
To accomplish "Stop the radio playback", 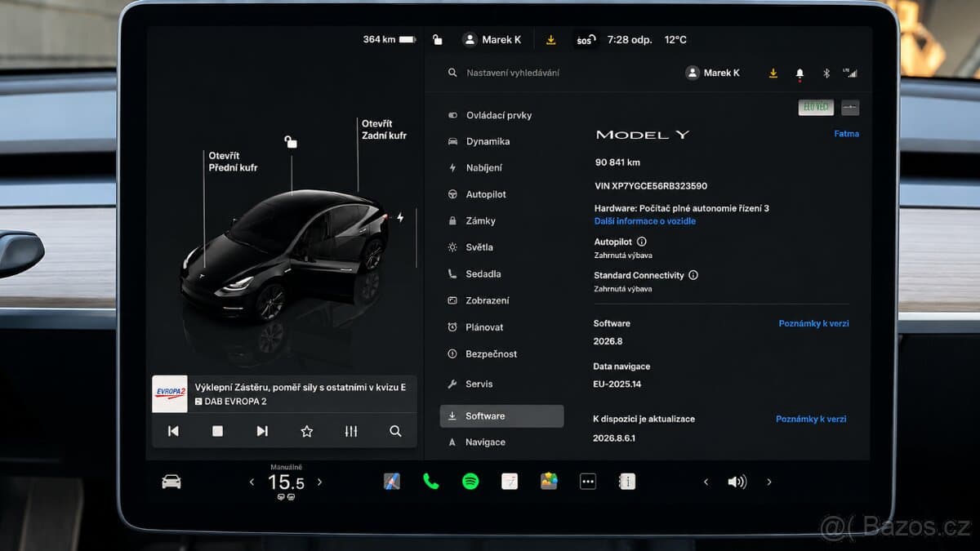I will (217, 431).
